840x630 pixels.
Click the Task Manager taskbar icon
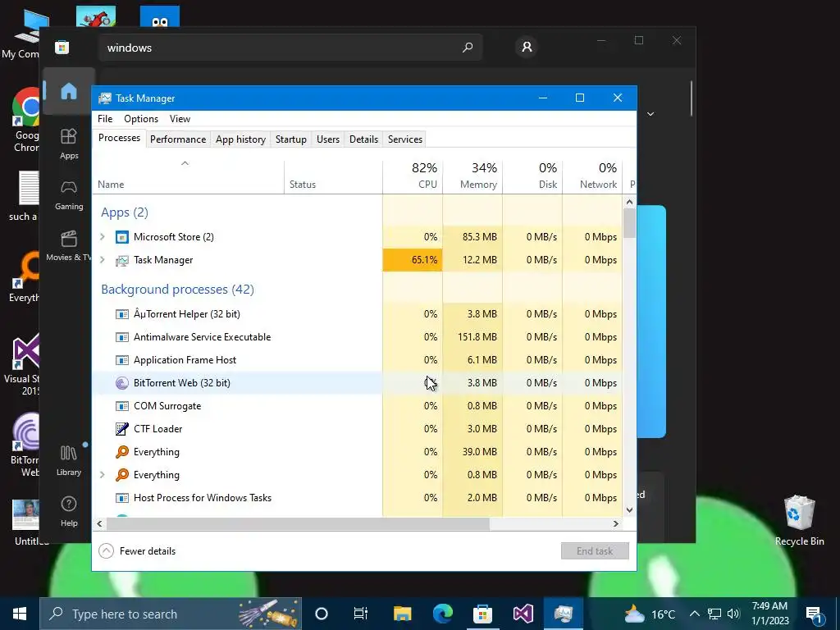coord(563,614)
